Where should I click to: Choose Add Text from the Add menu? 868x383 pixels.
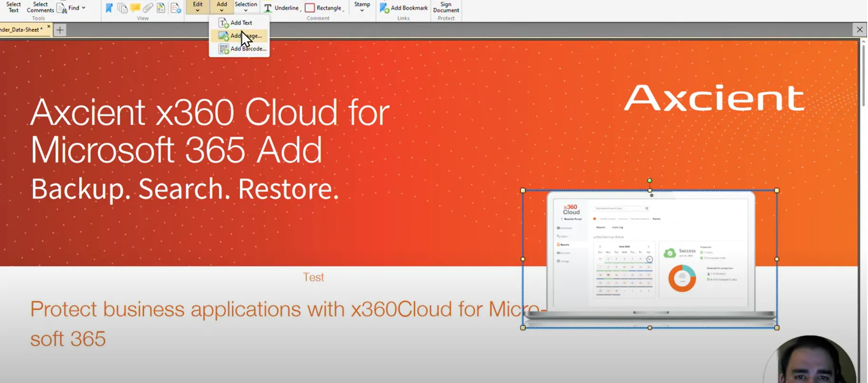pyautogui.click(x=240, y=23)
